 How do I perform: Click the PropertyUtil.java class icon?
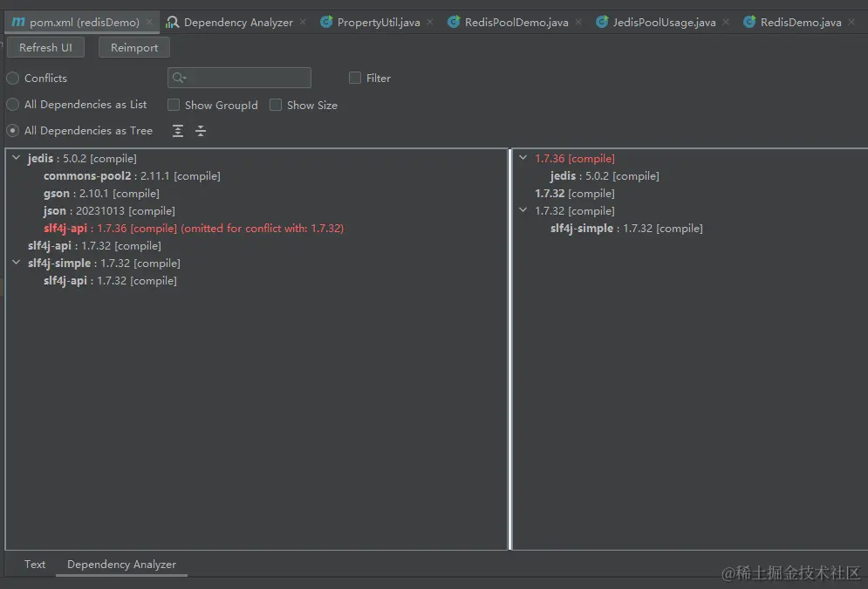[x=326, y=22]
